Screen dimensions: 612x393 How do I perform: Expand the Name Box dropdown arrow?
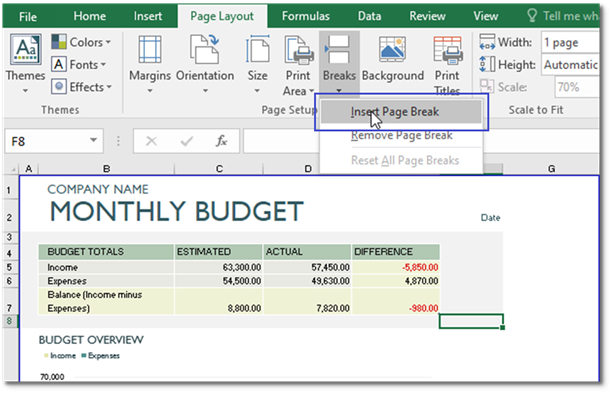(x=93, y=140)
